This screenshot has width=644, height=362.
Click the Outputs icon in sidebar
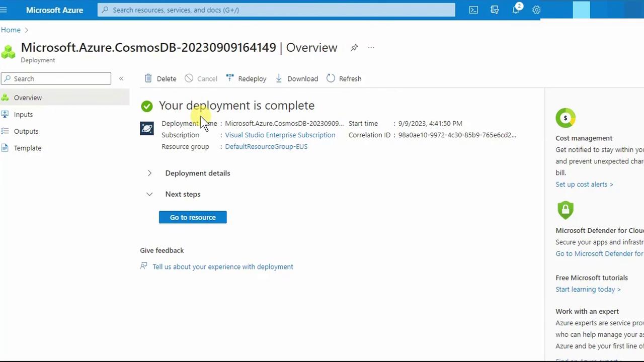tap(5, 131)
